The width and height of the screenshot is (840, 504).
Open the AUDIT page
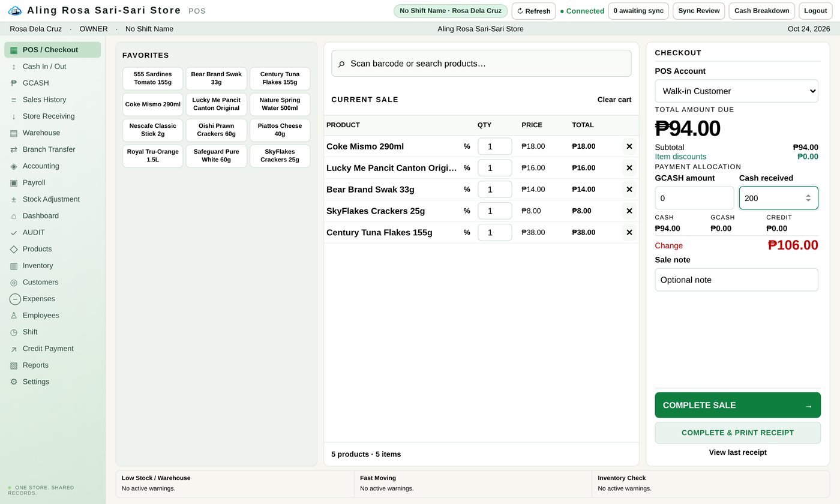[x=52, y=232]
